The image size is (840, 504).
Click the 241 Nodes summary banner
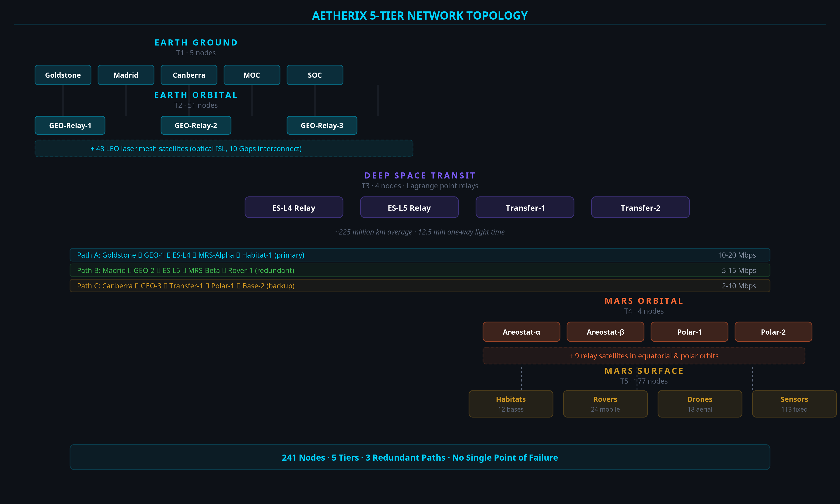(x=420, y=457)
